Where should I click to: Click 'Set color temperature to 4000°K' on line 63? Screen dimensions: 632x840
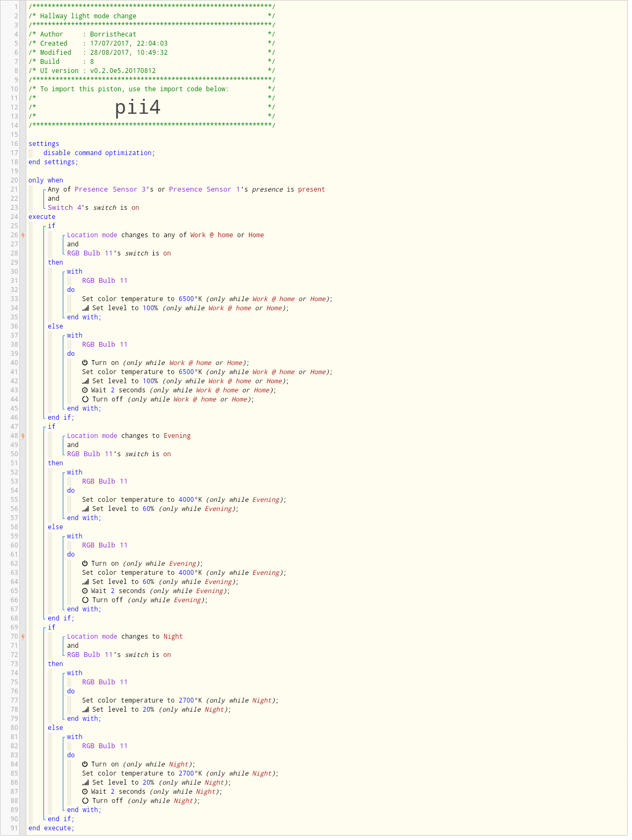[x=142, y=573]
